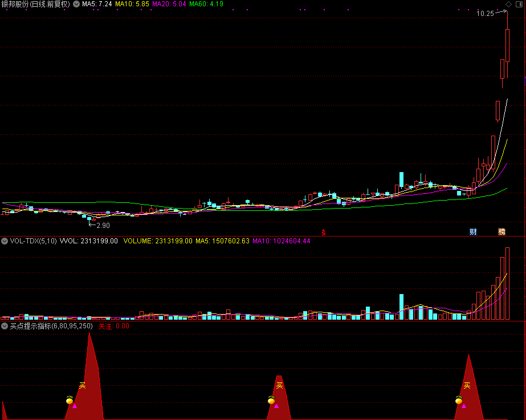Click the VVOL: 2313199.00 value
Screen dimensions: 526x420
coord(88,241)
